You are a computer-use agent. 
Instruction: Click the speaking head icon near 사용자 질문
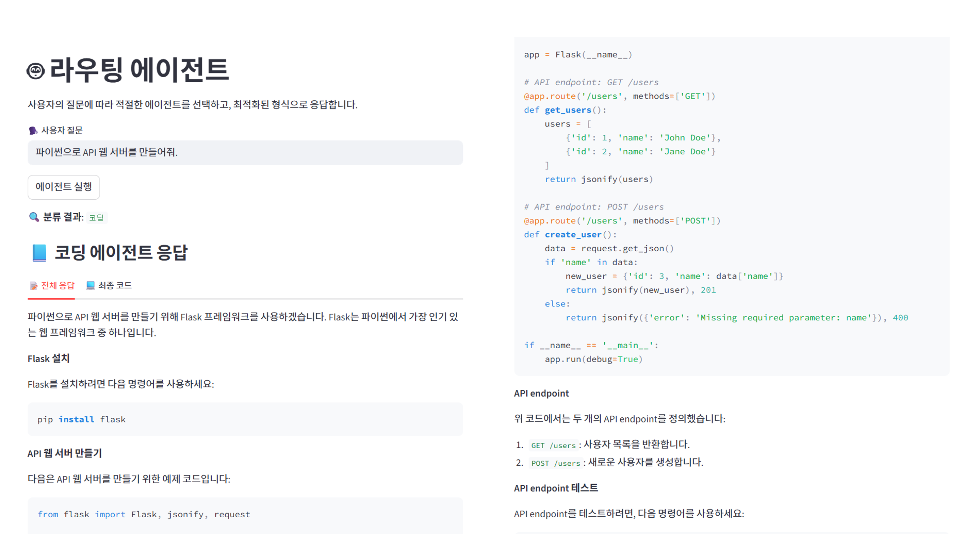(33, 131)
